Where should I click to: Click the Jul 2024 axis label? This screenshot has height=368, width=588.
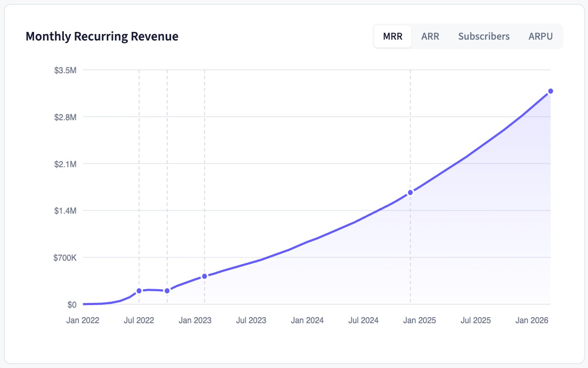363,320
